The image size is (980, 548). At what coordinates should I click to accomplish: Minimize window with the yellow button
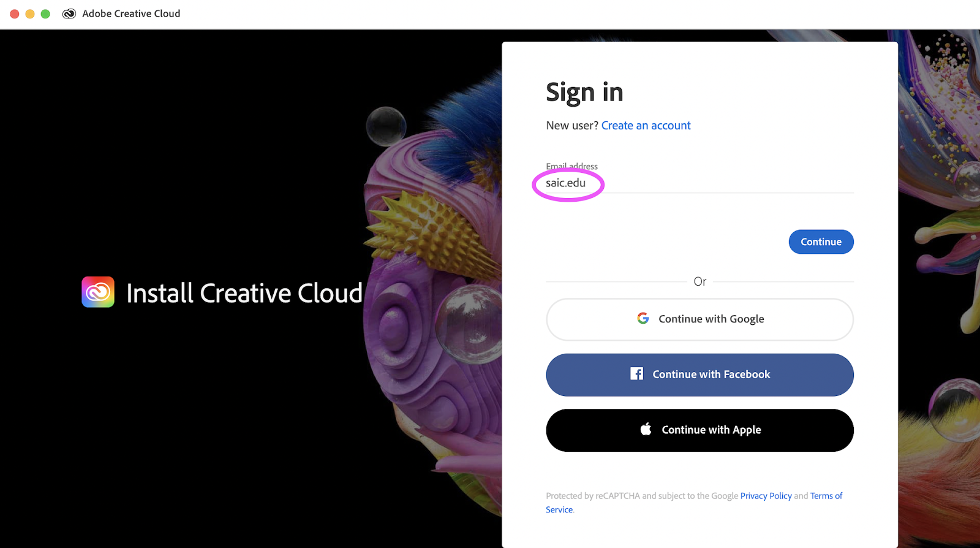(x=30, y=13)
